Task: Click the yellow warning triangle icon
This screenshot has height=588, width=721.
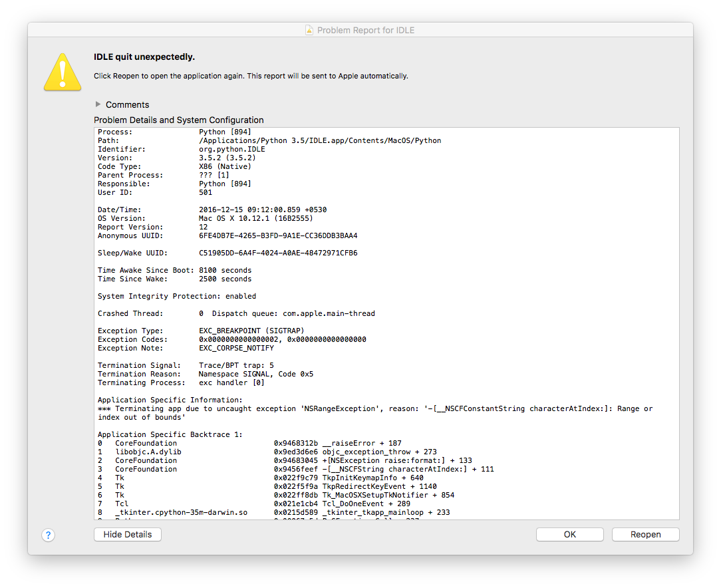Action: pyautogui.click(x=63, y=73)
